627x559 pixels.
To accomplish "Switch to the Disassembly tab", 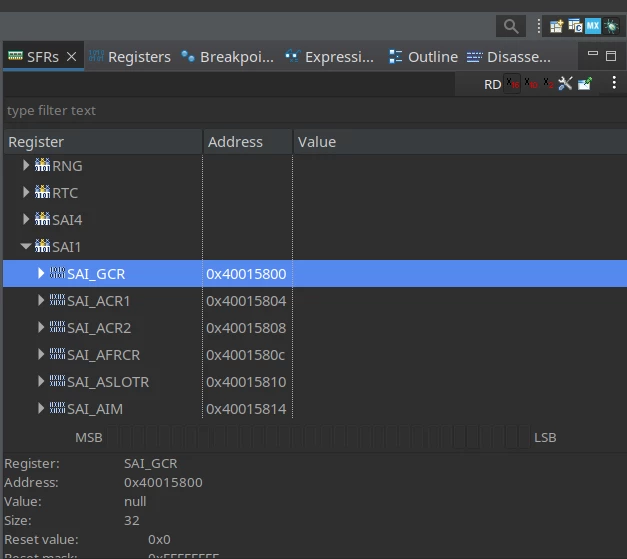I will [x=509, y=57].
